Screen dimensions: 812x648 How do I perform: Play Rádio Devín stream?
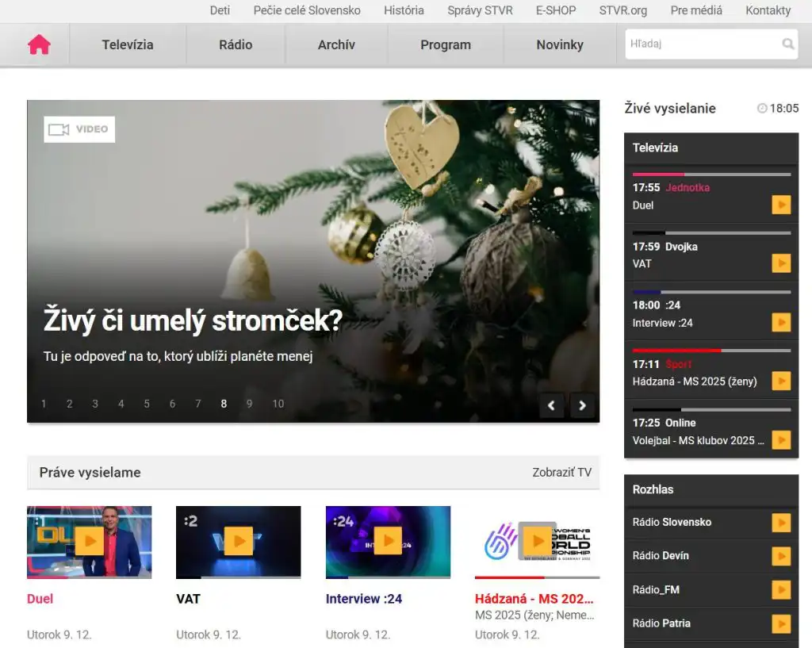pos(781,556)
